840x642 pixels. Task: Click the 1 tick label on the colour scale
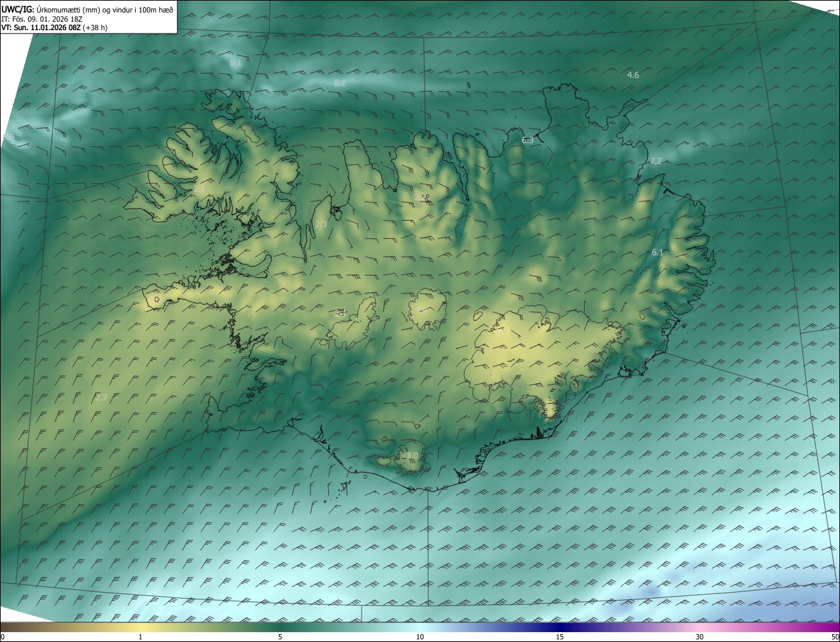[140, 637]
